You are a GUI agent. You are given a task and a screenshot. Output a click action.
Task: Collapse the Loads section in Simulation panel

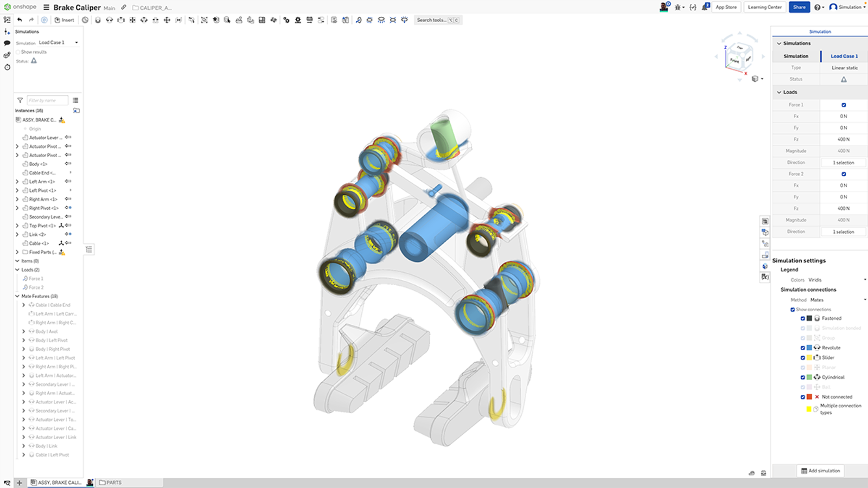click(x=780, y=92)
